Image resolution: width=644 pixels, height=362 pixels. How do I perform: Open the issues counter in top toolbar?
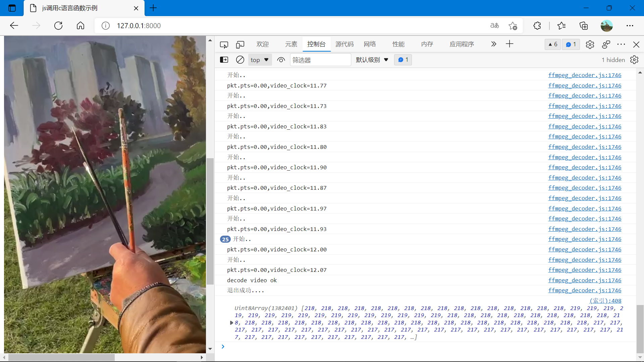pyautogui.click(x=571, y=45)
